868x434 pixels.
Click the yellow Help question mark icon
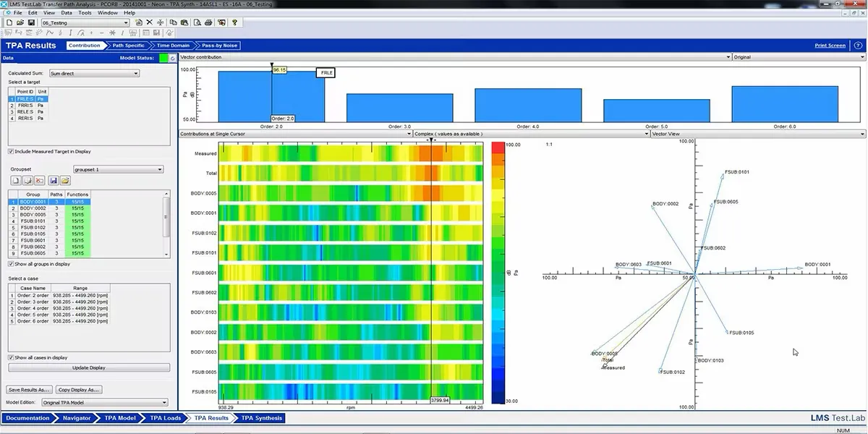pos(234,22)
